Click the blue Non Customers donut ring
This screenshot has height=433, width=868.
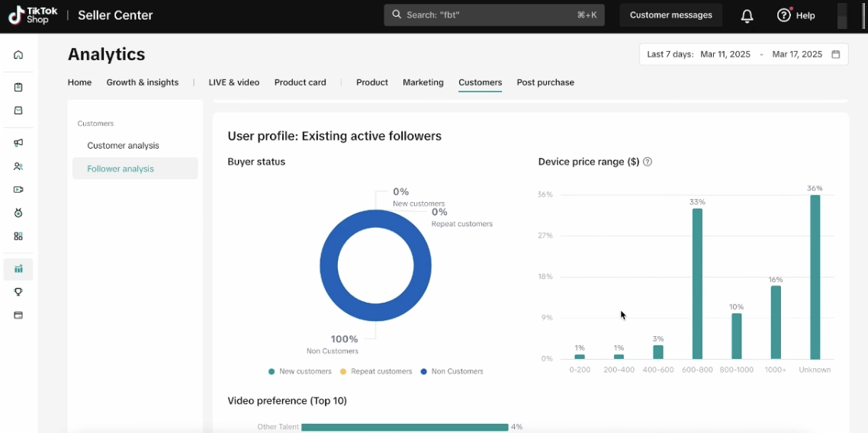pos(328,267)
